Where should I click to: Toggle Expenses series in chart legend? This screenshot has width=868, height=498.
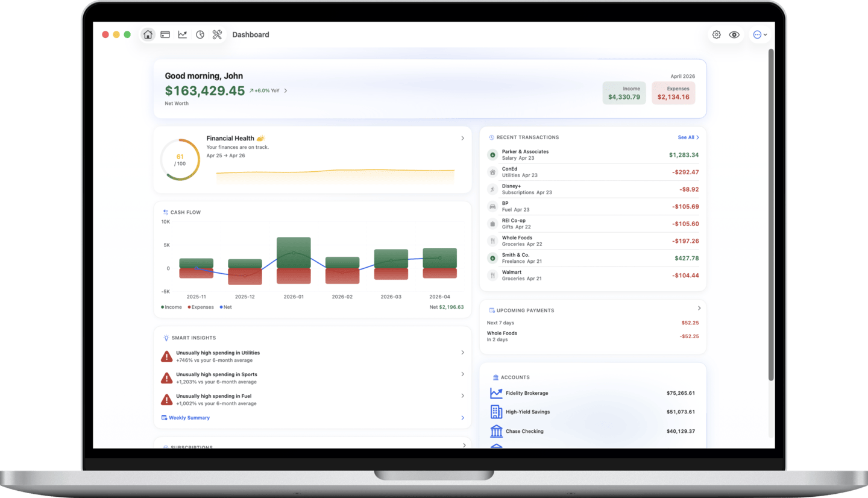coord(201,307)
